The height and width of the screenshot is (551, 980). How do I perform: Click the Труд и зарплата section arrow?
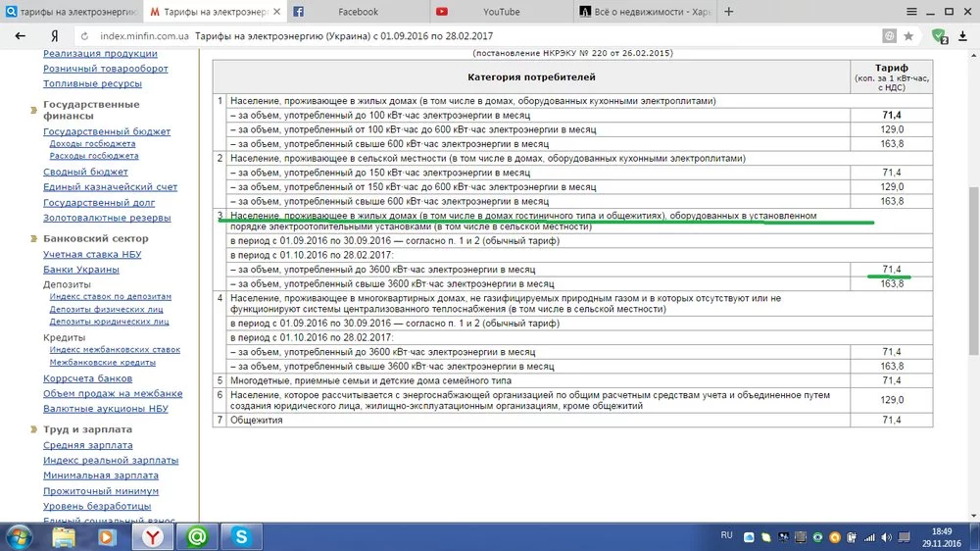(x=33, y=429)
